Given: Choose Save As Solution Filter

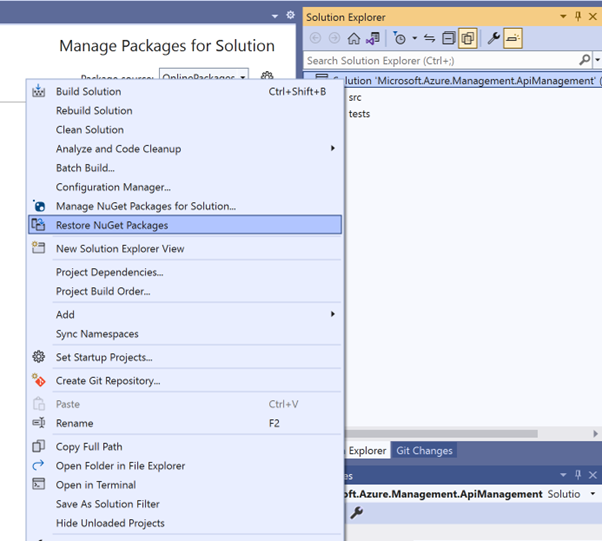Looking at the screenshot, I should [185, 504].
